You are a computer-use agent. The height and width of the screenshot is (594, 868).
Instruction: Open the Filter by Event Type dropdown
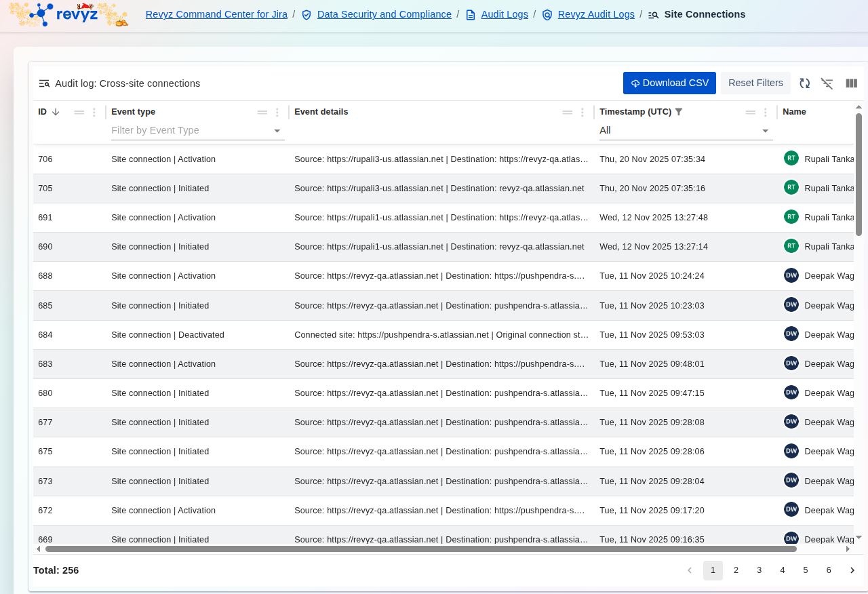tap(197, 130)
